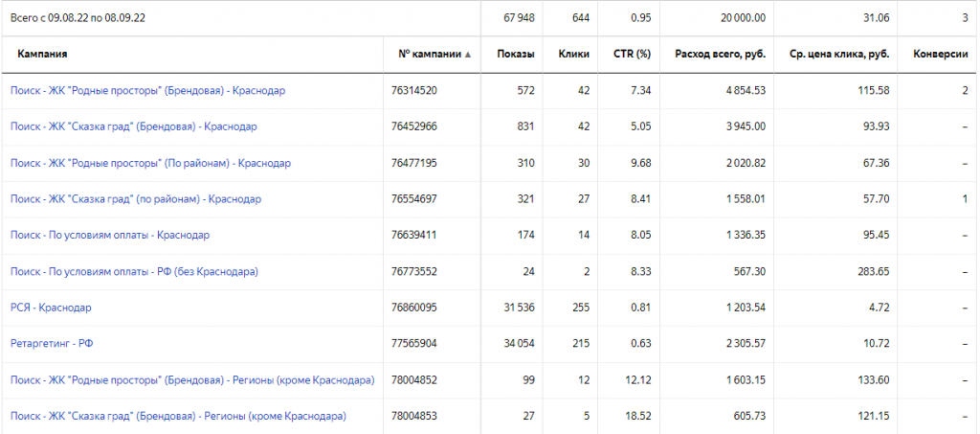Select campaign number 78004852

414,380
